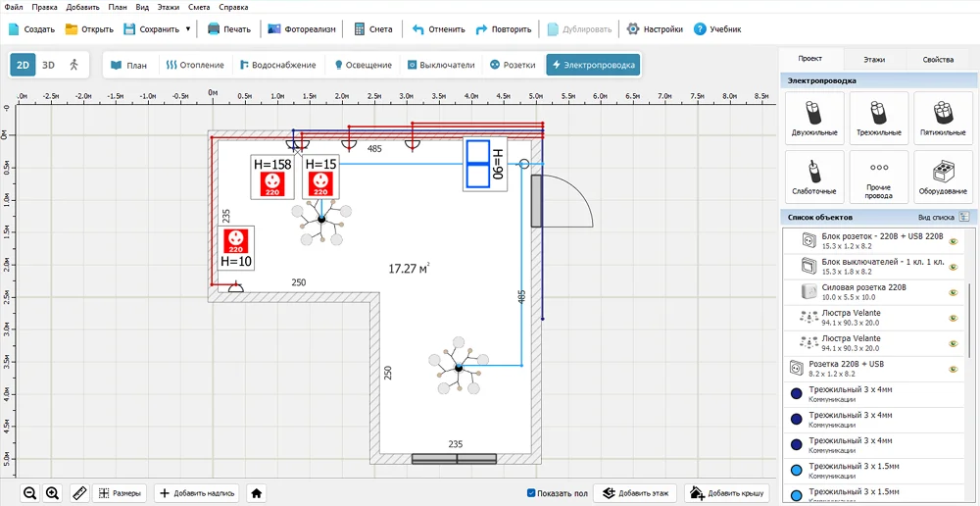
Task: Click the Добавить этаж button
Action: 635,493
